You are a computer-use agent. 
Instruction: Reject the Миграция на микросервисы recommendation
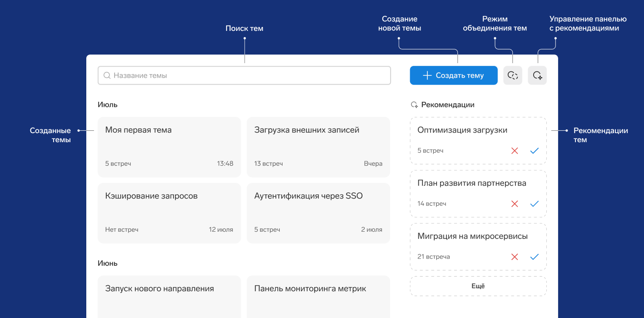coord(515,257)
